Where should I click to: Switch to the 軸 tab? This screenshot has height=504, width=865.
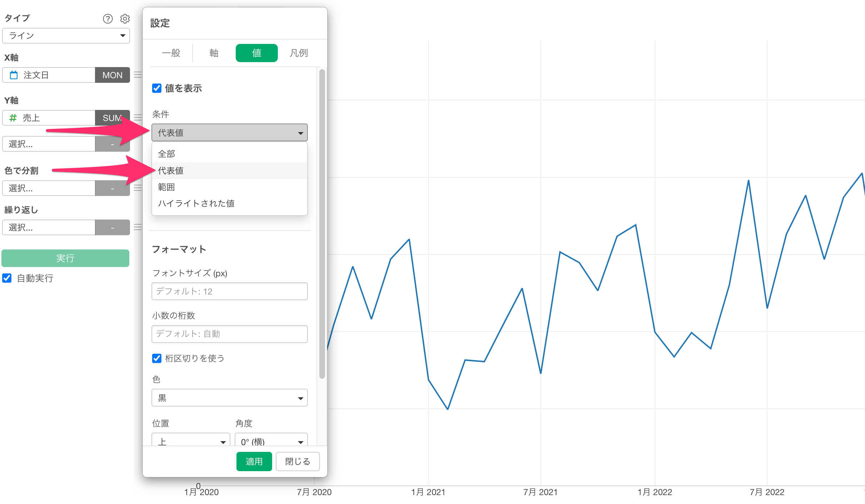coord(214,53)
